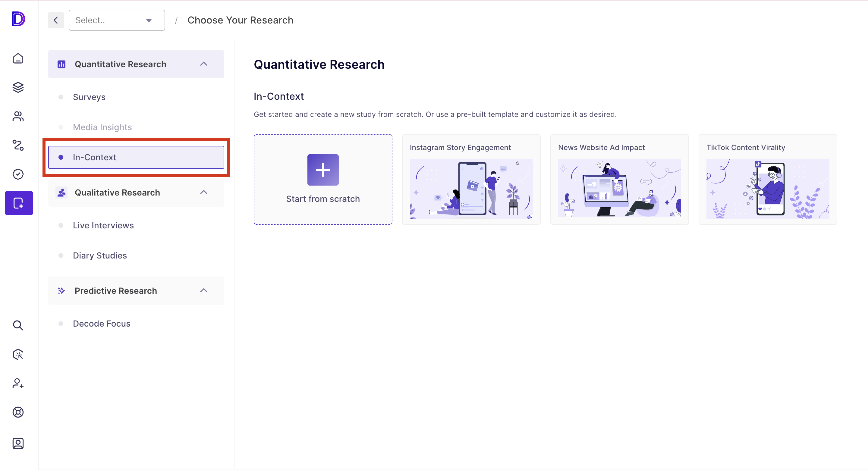The image size is (868, 470).
Task: Collapse the Qualitative Research section
Action: click(203, 193)
